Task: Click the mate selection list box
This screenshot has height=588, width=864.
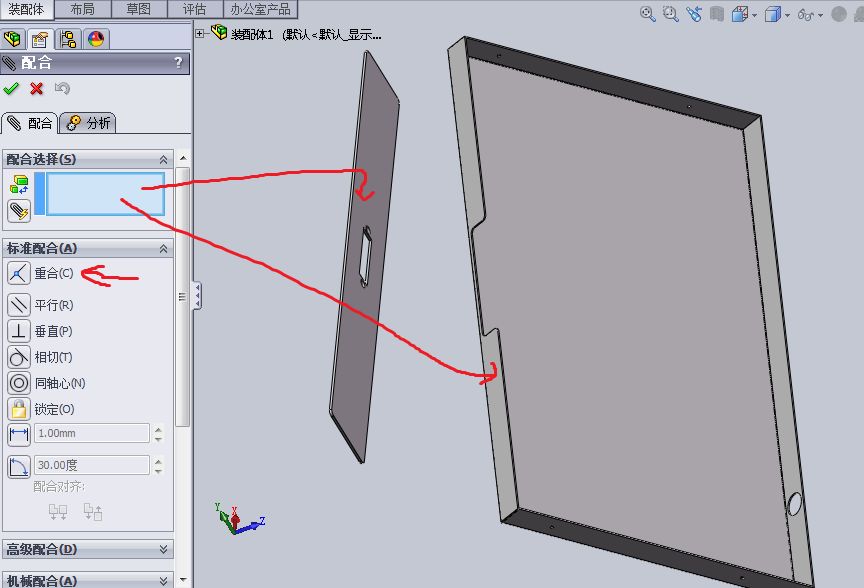Action: click(105, 193)
